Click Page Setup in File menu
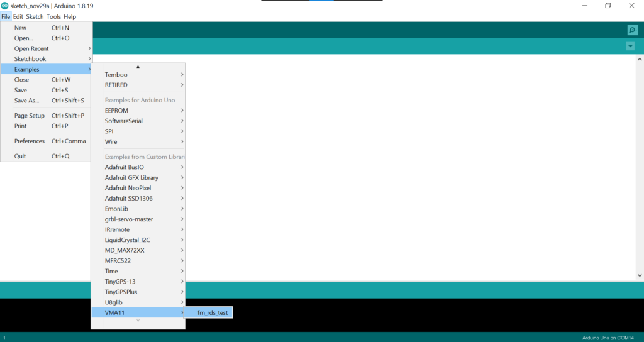The image size is (644, 342). pyautogui.click(x=30, y=116)
